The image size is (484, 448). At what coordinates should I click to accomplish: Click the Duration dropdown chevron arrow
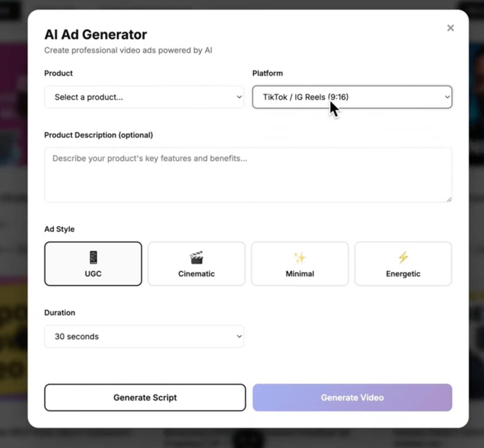pyautogui.click(x=239, y=336)
